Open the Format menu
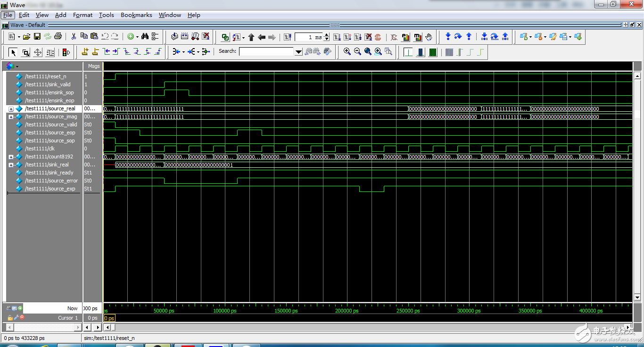The image size is (644, 347). [83, 15]
